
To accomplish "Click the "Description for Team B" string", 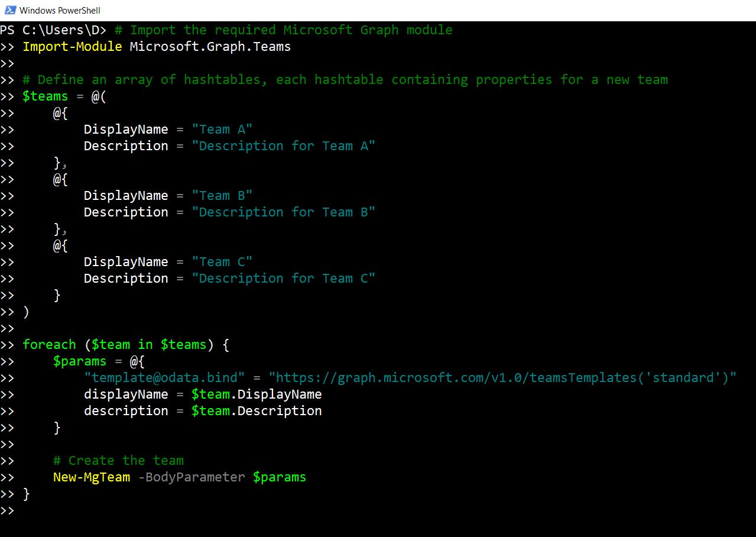I will pos(283,212).
